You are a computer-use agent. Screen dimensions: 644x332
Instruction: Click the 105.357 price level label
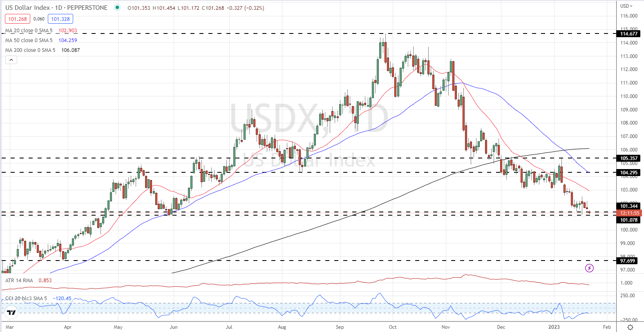pos(628,158)
